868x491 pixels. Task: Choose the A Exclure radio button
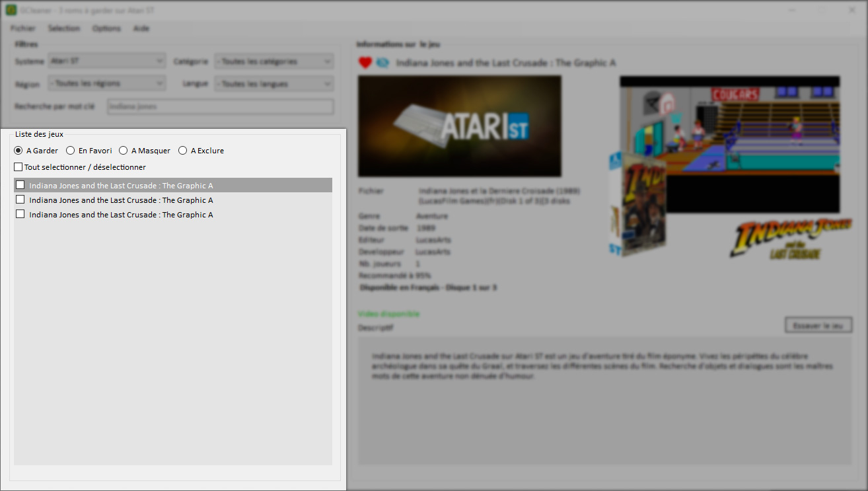coord(183,151)
